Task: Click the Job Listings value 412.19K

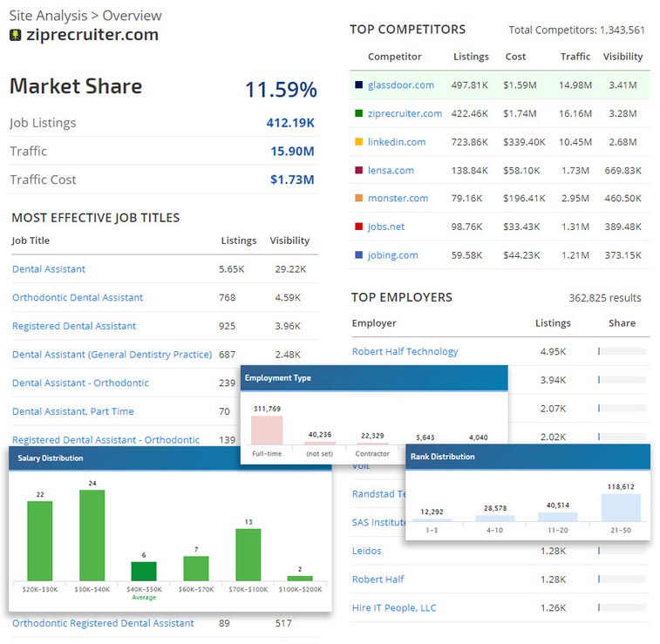Action: [x=290, y=123]
